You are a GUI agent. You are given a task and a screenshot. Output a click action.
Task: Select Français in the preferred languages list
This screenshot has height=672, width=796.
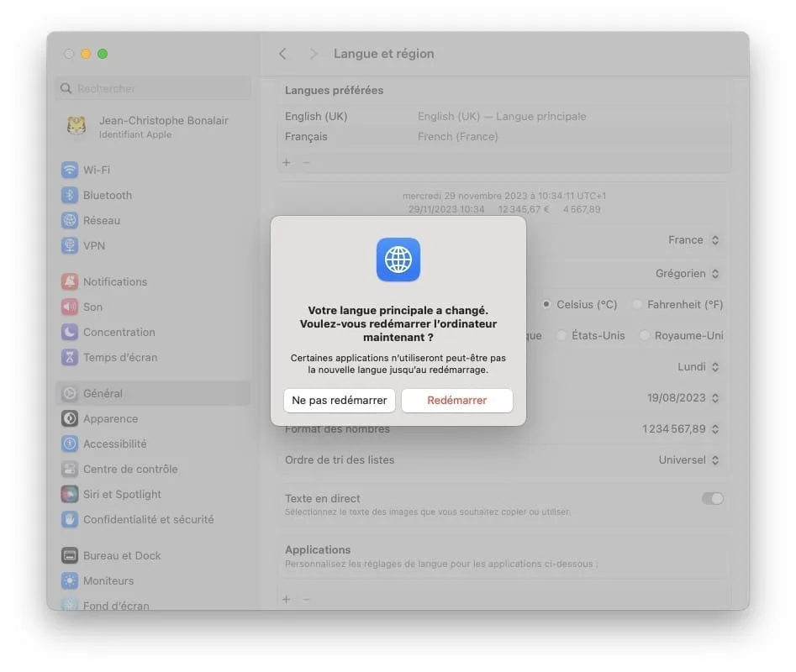tap(305, 136)
